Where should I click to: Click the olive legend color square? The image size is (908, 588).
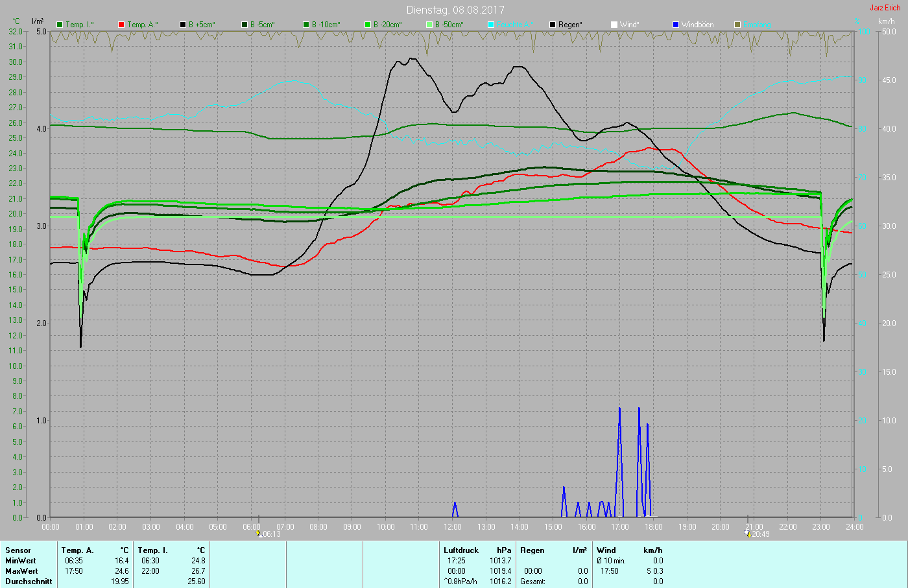tap(737, 25)
